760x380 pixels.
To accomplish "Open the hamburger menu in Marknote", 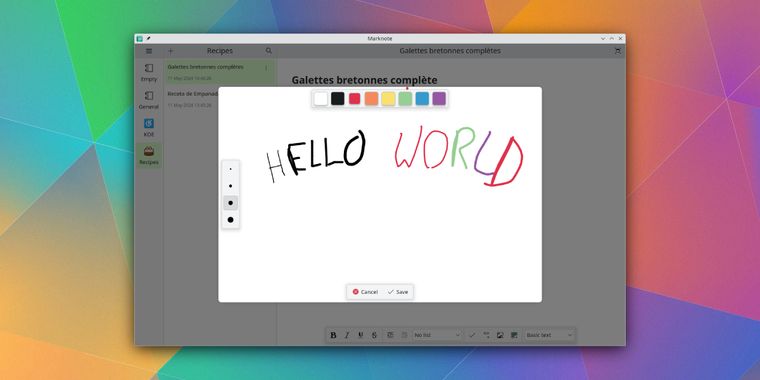I will point(149,51).
